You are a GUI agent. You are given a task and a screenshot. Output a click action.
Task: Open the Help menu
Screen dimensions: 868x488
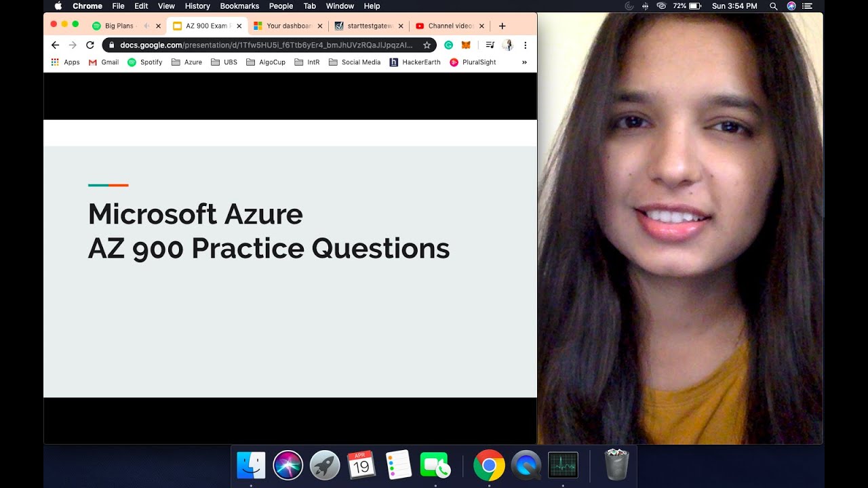tap(372, 6)
